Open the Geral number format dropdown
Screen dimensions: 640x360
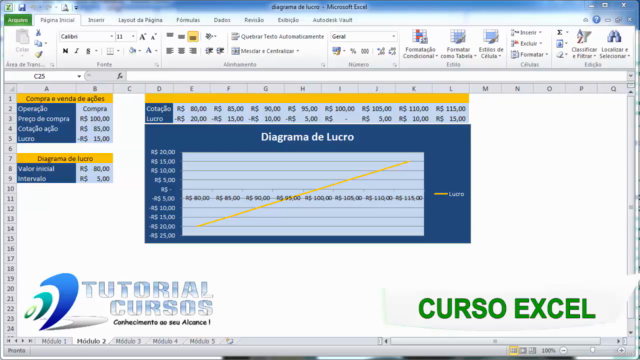(393, 36)
